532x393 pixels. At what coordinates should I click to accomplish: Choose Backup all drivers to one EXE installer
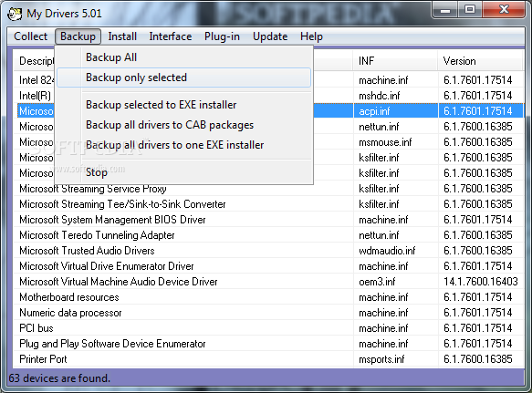point(183,145)
